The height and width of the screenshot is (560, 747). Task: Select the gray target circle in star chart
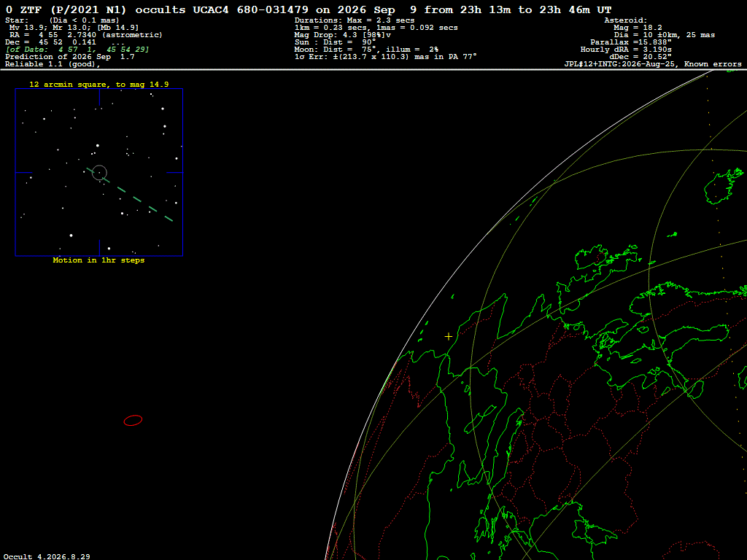[99, 172]
